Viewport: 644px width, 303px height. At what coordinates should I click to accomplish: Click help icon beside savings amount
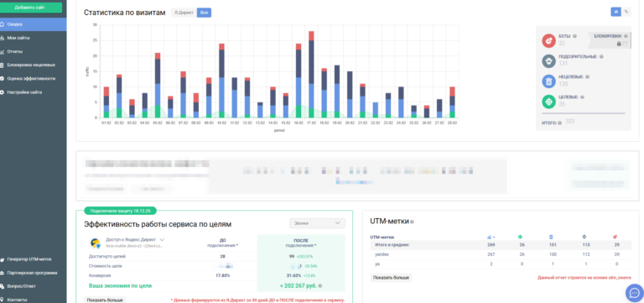click(320, 285)
